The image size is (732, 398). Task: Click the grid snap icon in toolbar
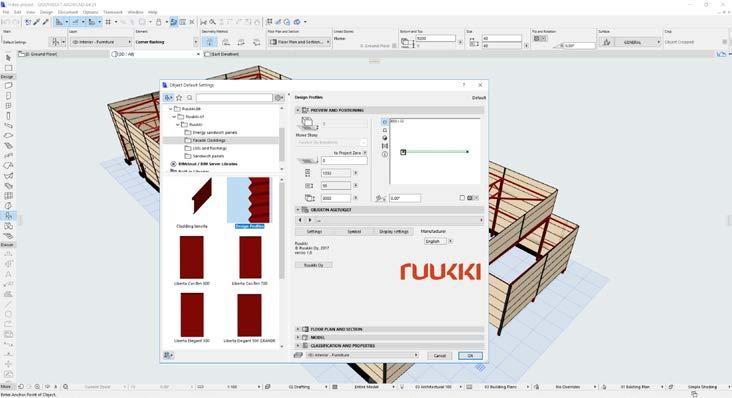[x=108, y=22]
